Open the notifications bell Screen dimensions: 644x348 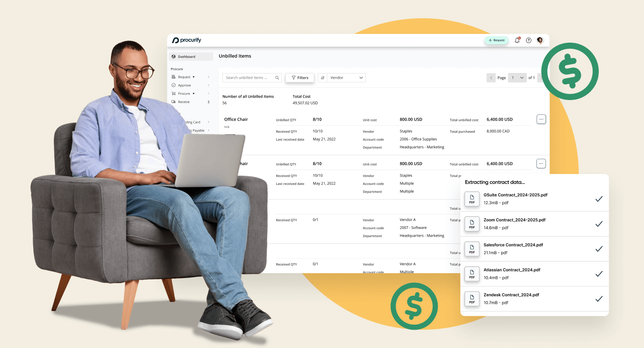(517, 40)
